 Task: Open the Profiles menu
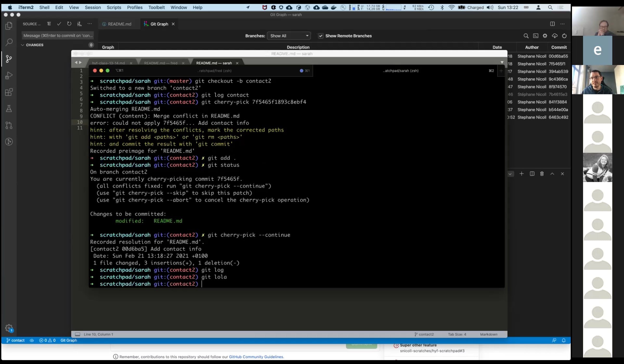(x=135, y=8)
